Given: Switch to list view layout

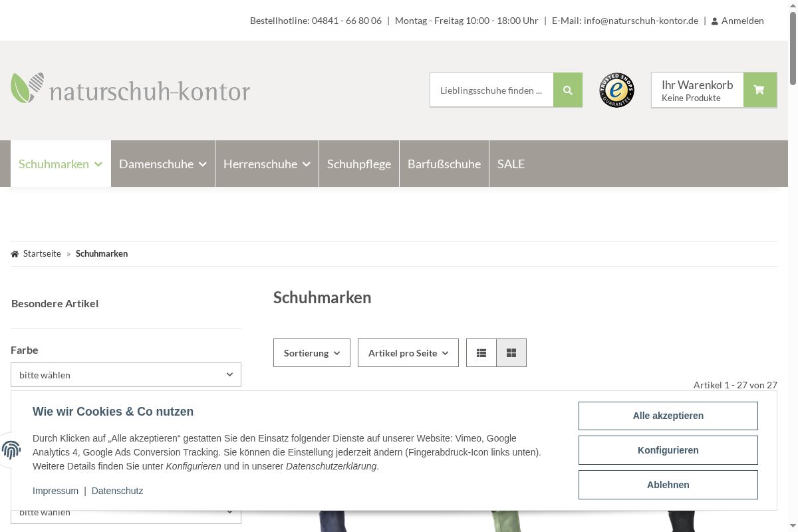Looking at the screenshot, I should point(481,353).
